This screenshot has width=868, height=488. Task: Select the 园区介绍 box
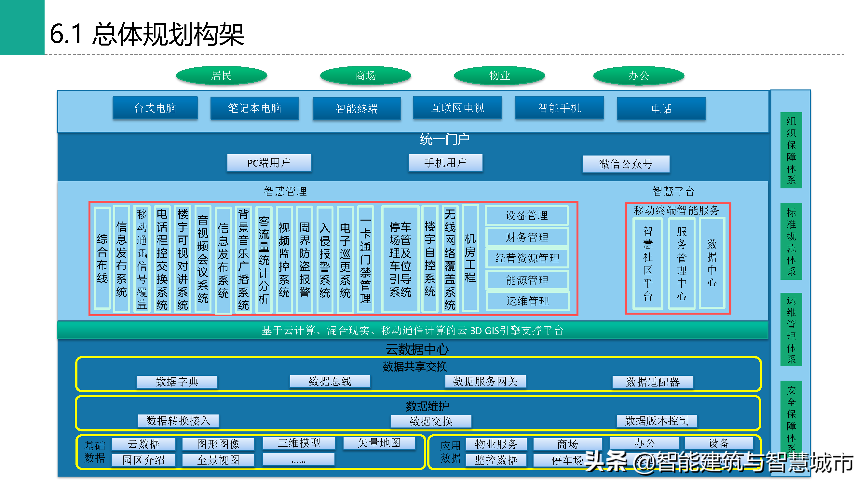click(x=143, y=460)
